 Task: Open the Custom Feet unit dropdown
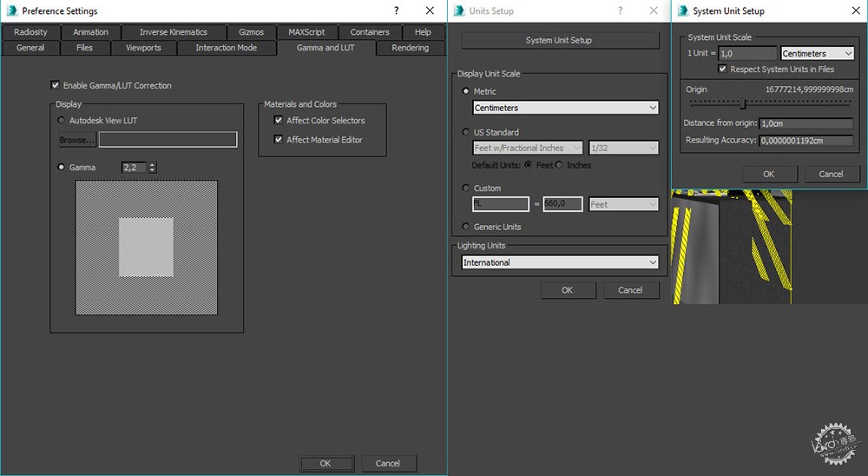point(624,204)
